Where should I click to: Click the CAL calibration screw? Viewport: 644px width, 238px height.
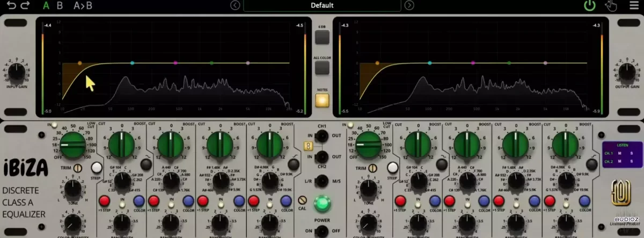click(x=302, y=200)
